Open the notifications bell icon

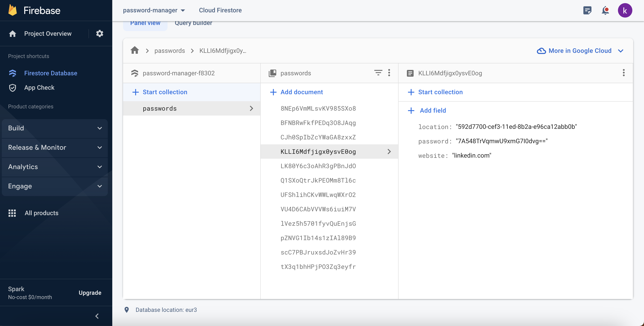(605, 11)
